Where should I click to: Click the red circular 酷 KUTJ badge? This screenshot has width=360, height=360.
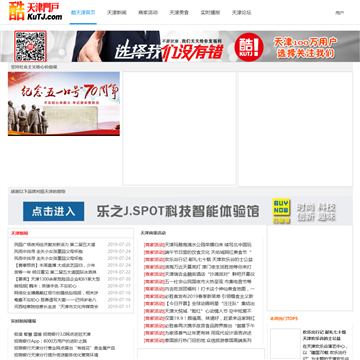(x=249, y=46)
